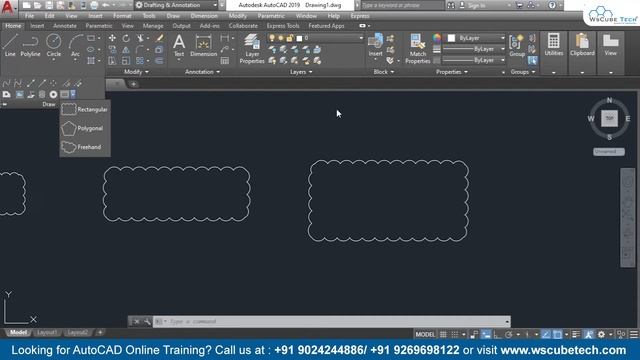The height and width of the screenshot is (360, 640).
Task: Select the Line tool
Action: point(10,45)
